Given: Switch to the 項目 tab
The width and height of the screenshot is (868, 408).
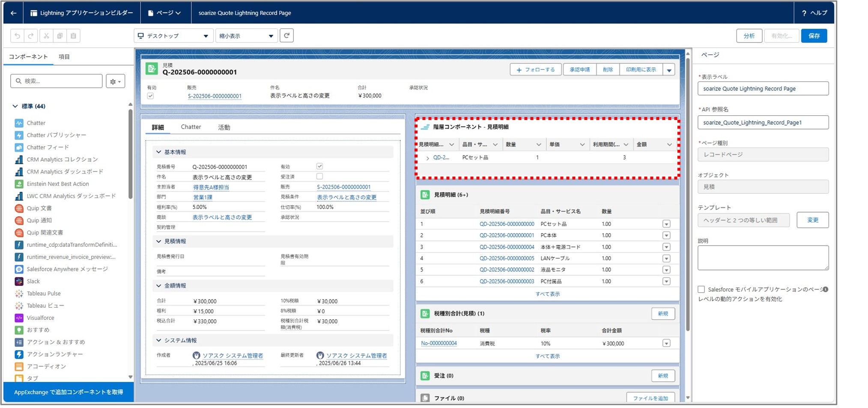Looking at the screenshot, I should (x=64, y=57).
